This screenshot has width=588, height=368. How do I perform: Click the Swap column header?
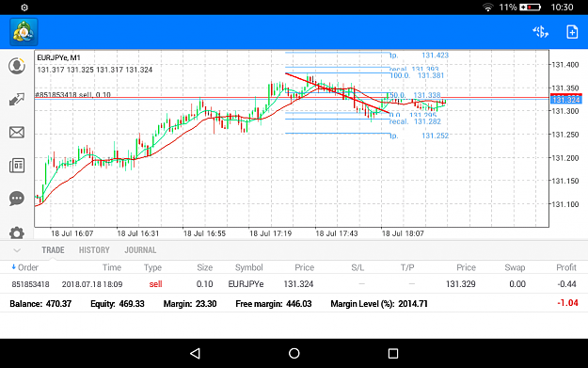pos(515,267)
